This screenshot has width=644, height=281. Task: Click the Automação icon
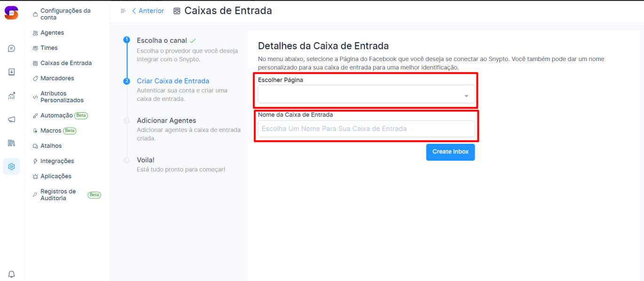[x=35, y=116]
